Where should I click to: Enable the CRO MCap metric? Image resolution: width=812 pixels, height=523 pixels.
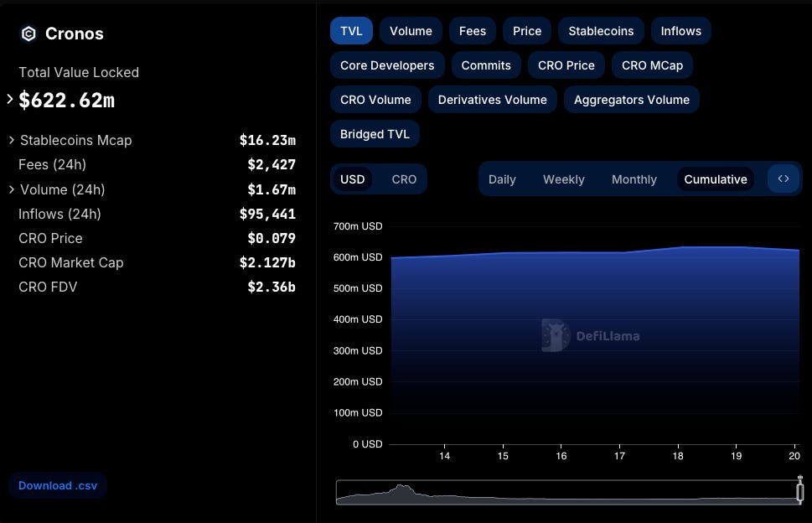point(652,65)
